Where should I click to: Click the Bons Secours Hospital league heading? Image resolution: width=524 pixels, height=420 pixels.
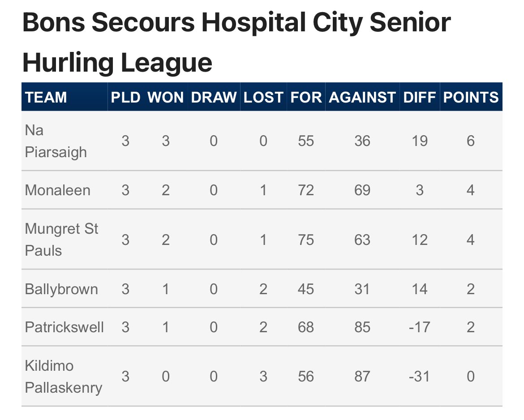pos(236,42)
